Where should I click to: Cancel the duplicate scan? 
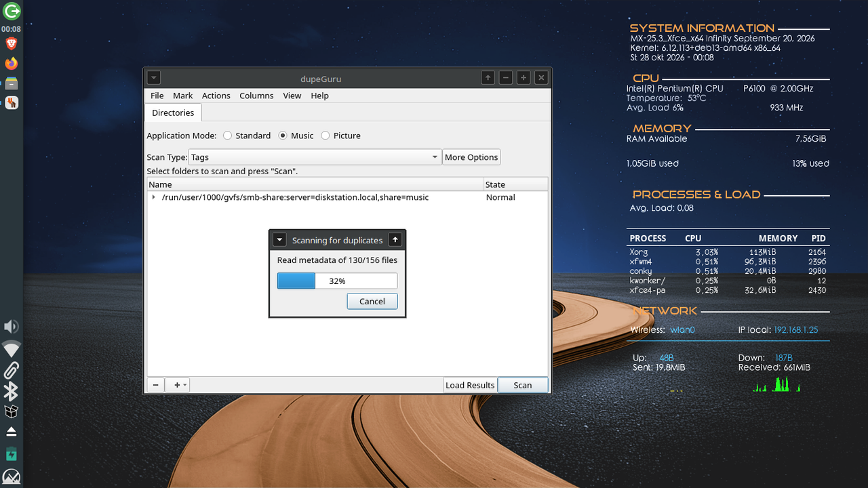pyautogui.click(x=372, y=301)
